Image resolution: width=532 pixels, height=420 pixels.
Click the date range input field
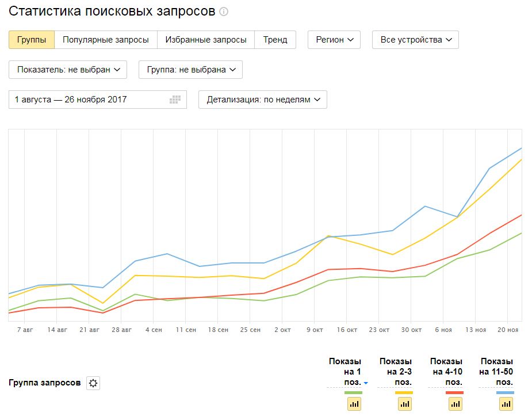pyautogui.click(x=86, y=100)
